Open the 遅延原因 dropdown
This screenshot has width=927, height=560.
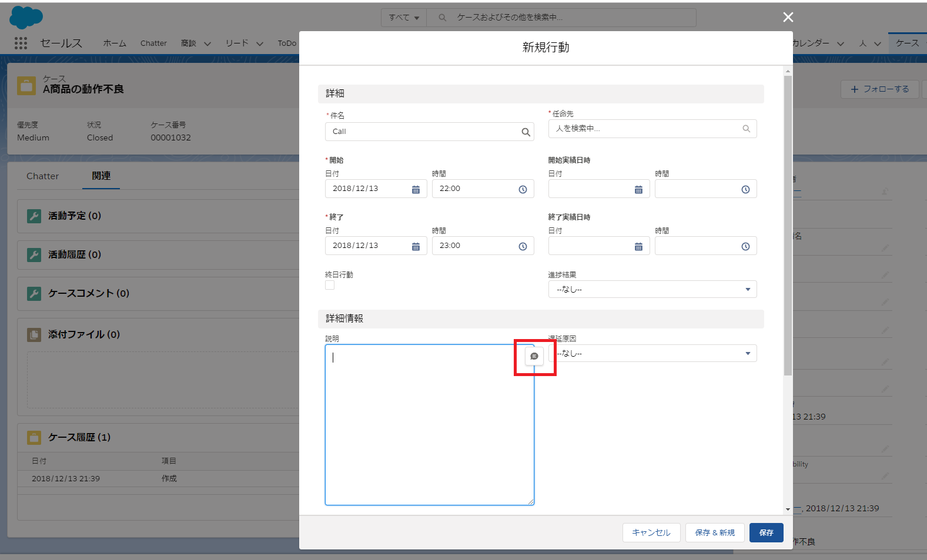pyautogui.click(x=652, y=353)
